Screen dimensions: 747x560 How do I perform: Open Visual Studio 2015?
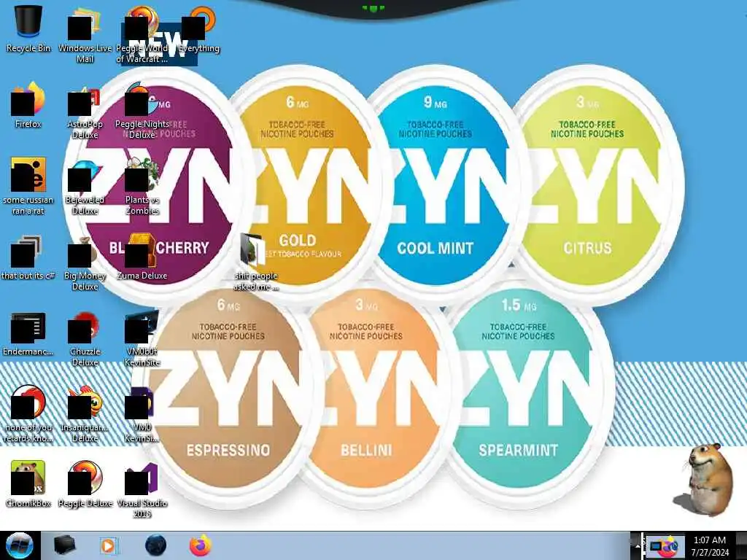point(142,489)
